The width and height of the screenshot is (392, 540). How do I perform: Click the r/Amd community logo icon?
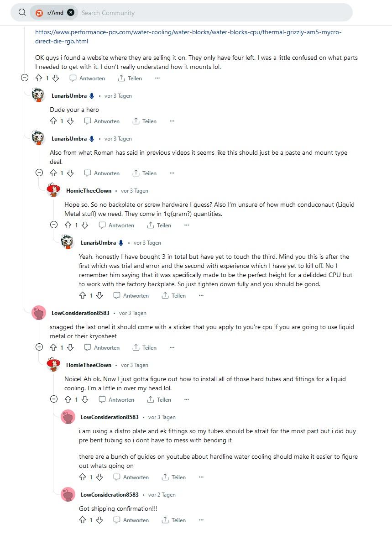(39, 13)
